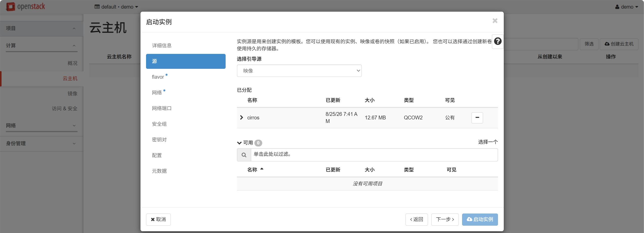
Task: Click the search magnifier icon
Action: click(244, 155)
